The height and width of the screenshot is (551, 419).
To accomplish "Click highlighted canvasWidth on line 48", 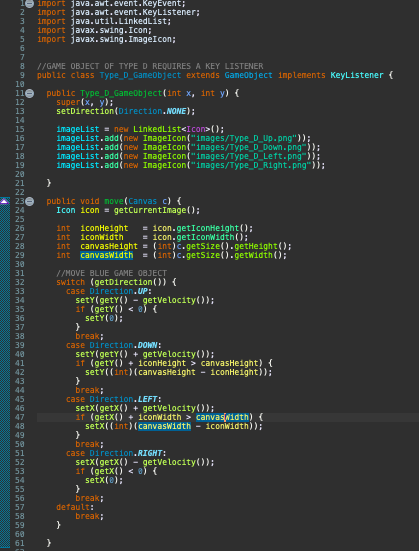I will click(x=165, y=426).
